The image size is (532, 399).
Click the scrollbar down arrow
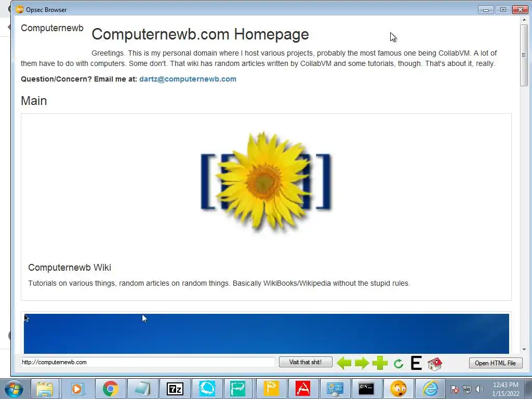[x=524, y=349]
